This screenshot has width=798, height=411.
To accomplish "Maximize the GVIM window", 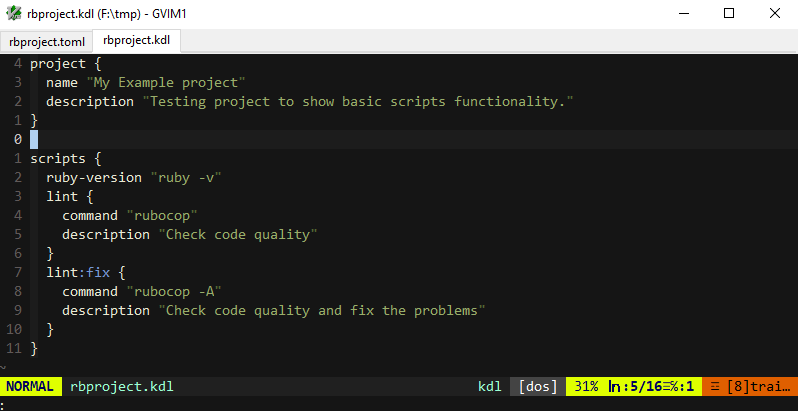I will click(728, 13).
